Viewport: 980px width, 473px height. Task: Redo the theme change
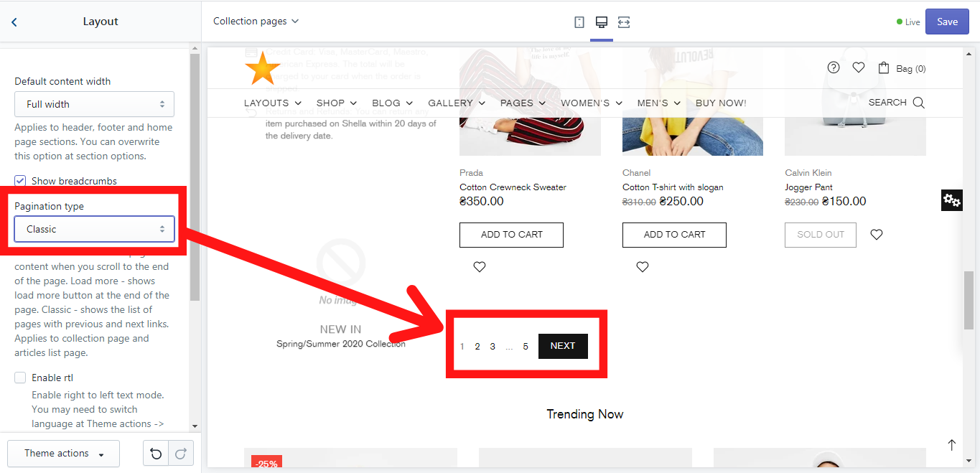pos(181,454)
